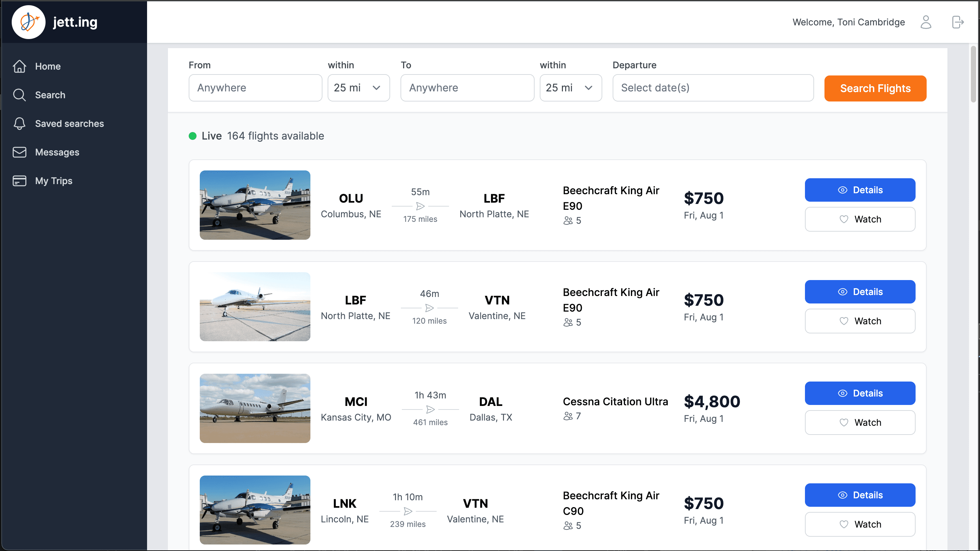980x551 pixels.
Task: Watch the LBF to VTN flight
Action: coord(860,321)
